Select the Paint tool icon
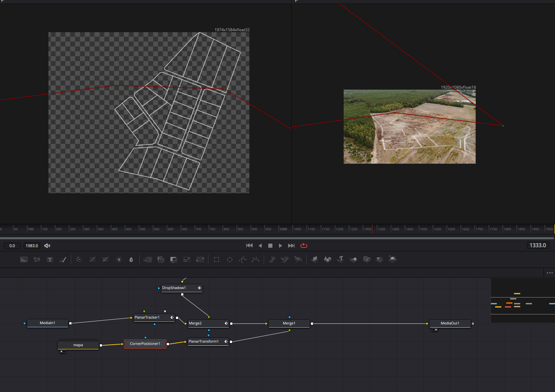This screenshot has height=392, width=555. point(63,259)
